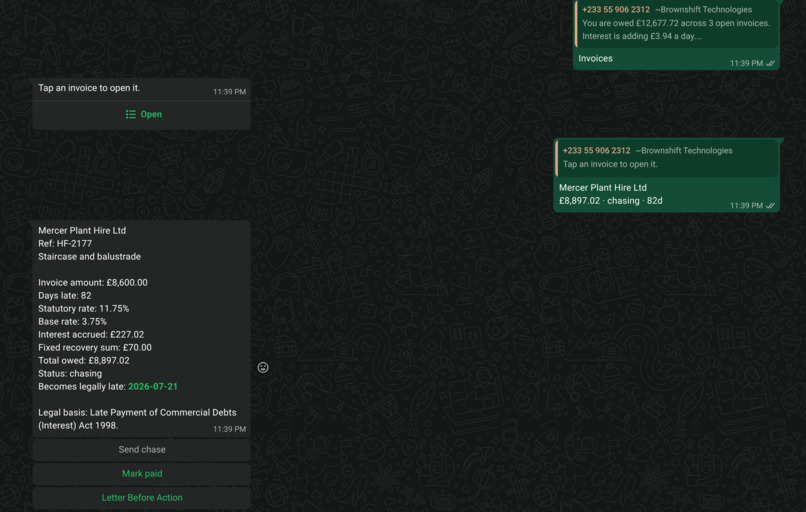Image resolution: width=806 pixels, height=512 pixels.
Task: Click 'Days late: 82' line
Action: pyautogui.click(x=65, y=296)
